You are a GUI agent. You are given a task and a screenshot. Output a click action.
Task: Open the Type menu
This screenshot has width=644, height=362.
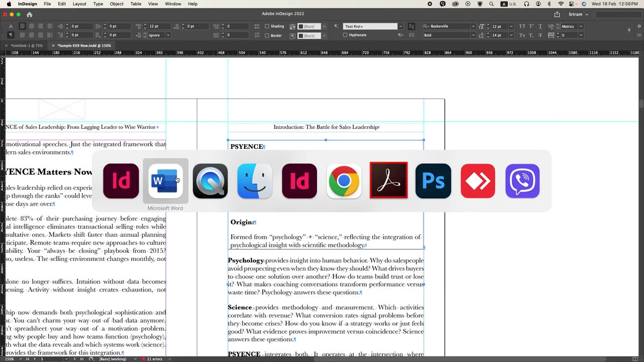(98, 4)
